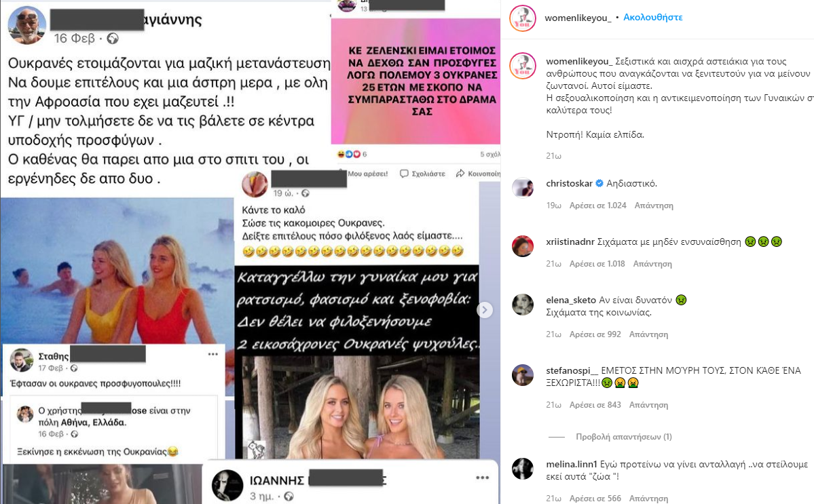Open the post image collage

pos(251,252)
